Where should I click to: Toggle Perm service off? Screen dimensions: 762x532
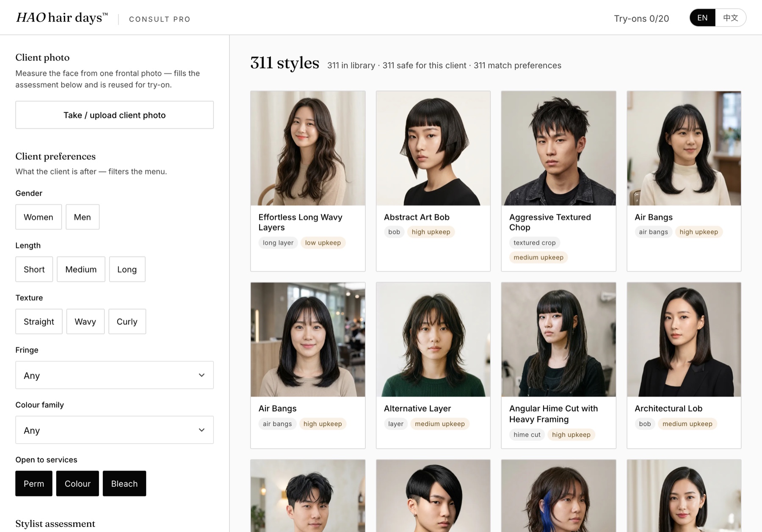(34, 483)
